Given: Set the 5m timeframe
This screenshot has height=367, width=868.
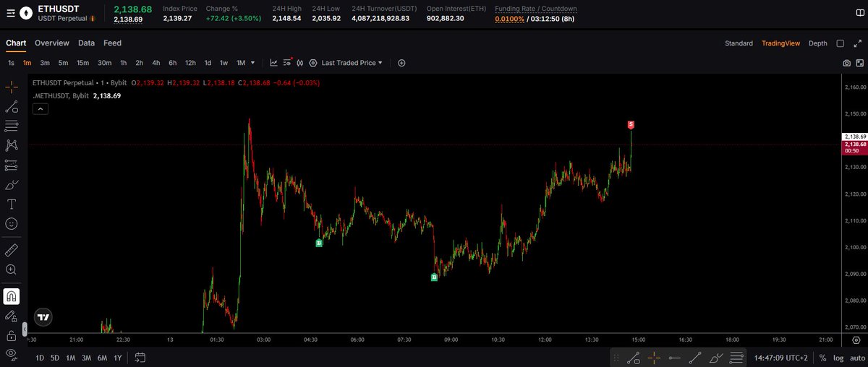Looking at the screenshot, I should pos(63,63).
